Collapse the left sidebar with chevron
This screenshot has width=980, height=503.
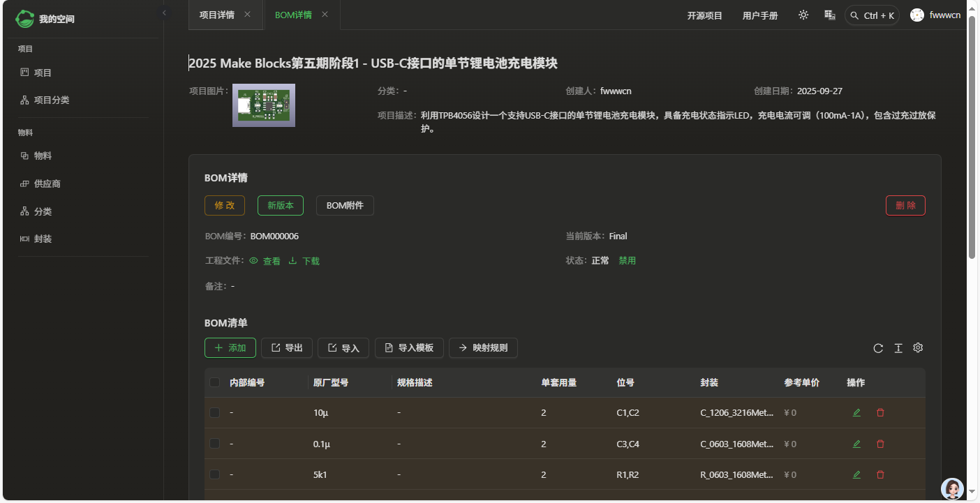pos(164,13)
